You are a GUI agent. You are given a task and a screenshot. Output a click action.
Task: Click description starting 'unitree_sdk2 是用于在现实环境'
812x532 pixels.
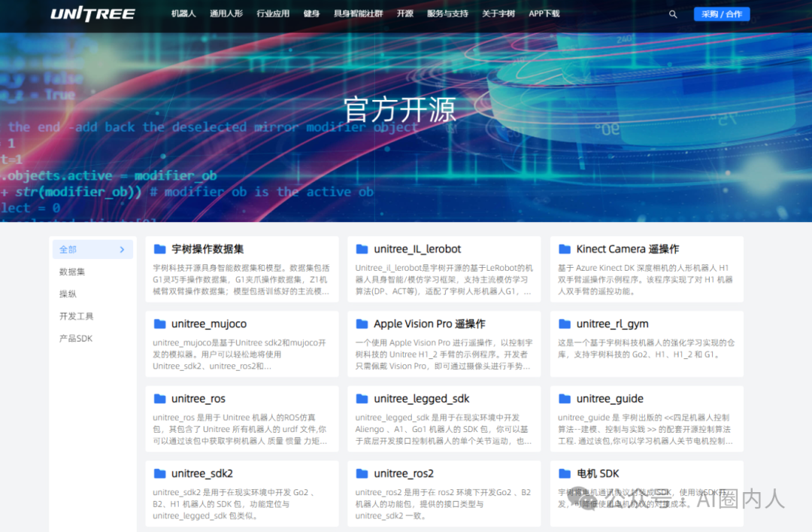coord(234,503)
